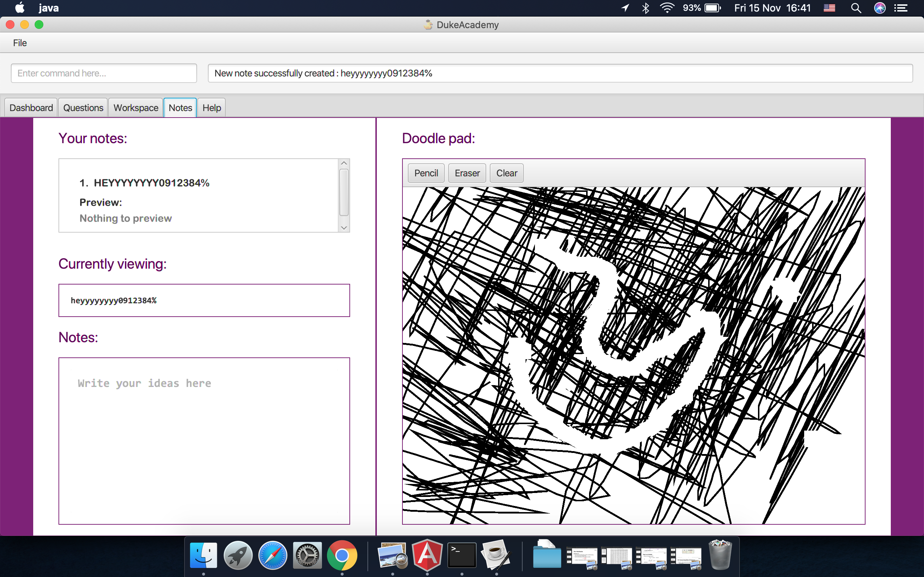Focus the command input field
Viewport: 924px width, 577px height.
coord(104,73)
